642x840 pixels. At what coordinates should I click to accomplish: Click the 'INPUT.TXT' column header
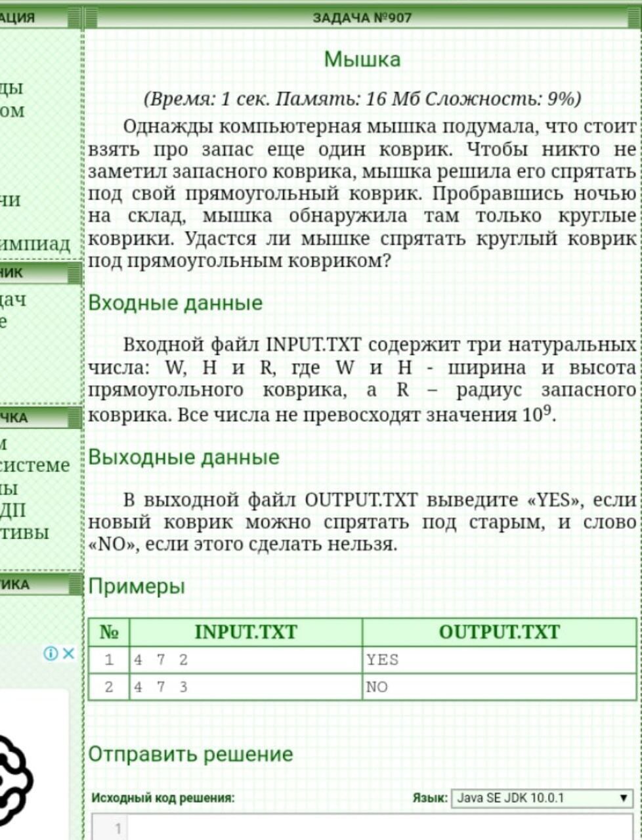click(246, 632)
